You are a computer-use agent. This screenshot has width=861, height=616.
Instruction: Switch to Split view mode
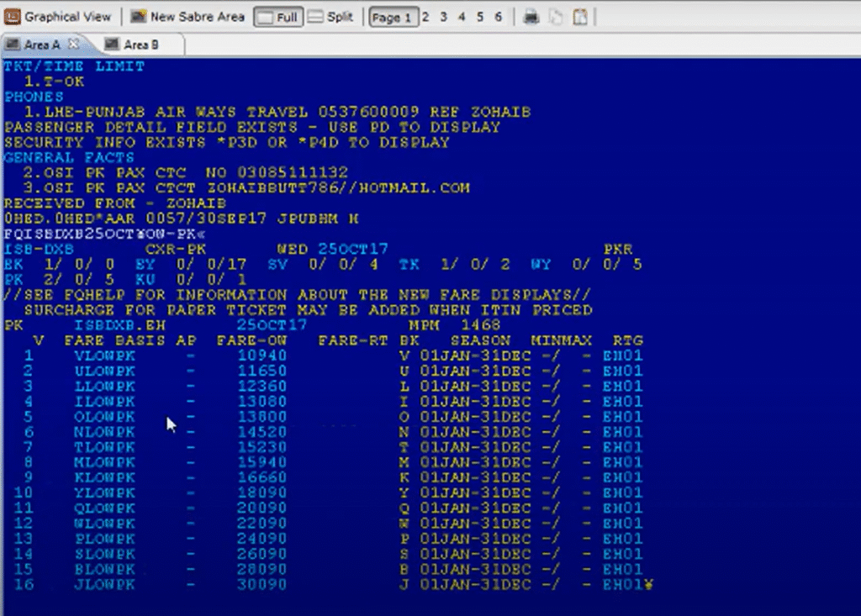point(330,17)
